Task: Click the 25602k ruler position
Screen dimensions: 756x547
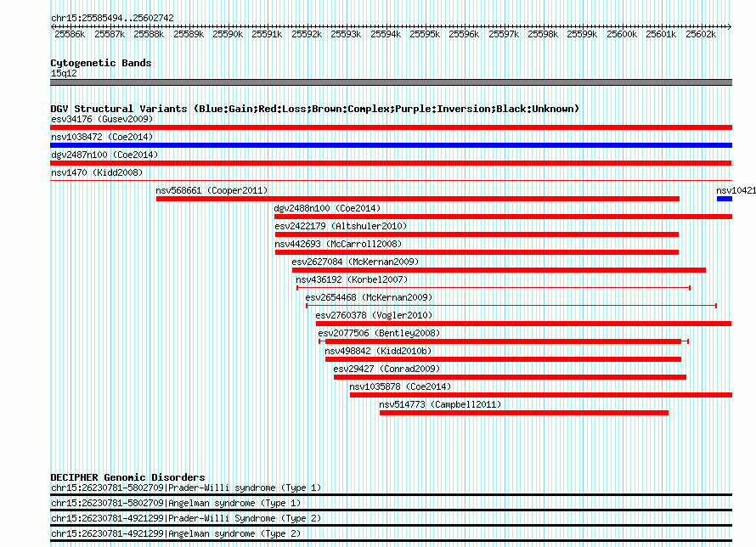Action: [701, 34]
